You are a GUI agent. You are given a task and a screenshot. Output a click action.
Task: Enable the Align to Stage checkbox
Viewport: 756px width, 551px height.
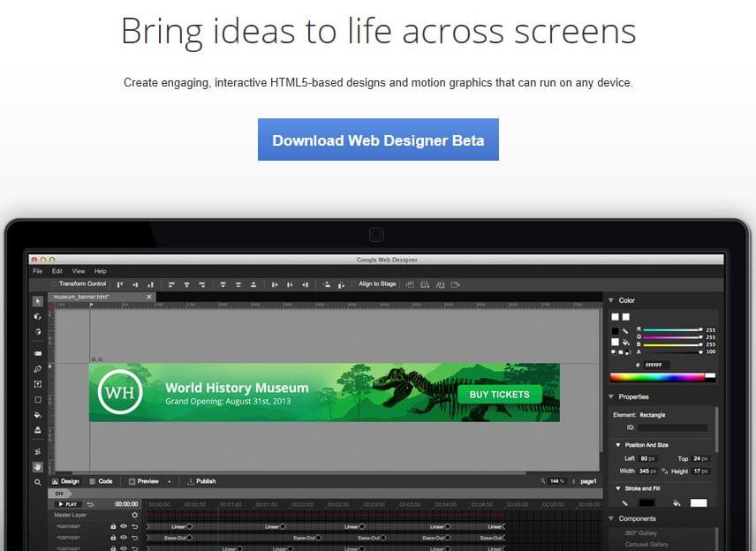tap(353, 284)
